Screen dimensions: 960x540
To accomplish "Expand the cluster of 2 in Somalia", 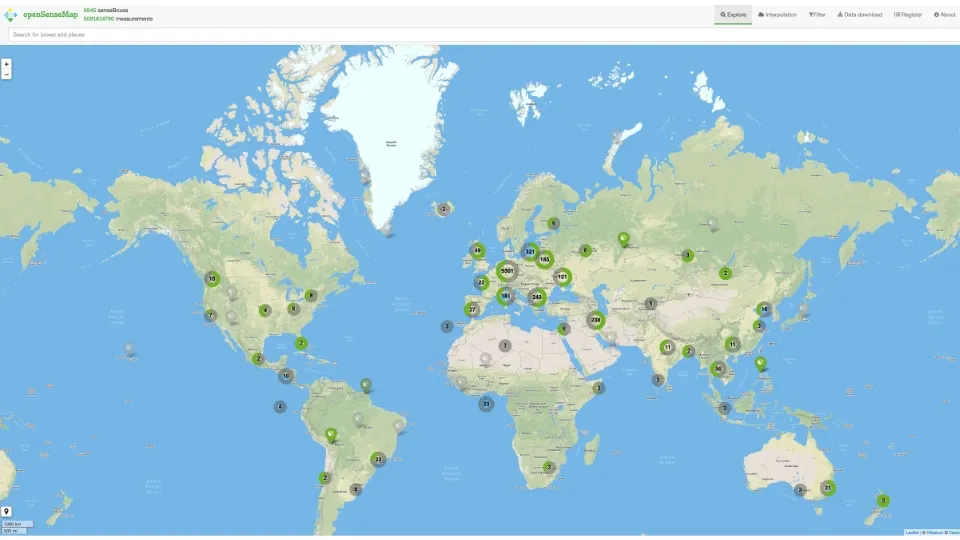I will point(599,388).
